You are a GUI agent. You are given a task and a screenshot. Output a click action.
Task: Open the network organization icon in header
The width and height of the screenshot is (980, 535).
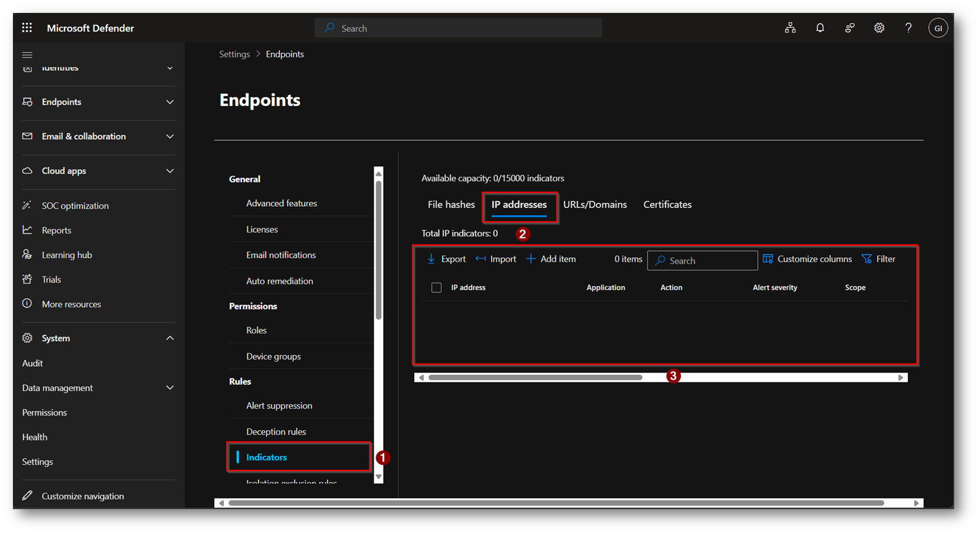click(790, 28)
